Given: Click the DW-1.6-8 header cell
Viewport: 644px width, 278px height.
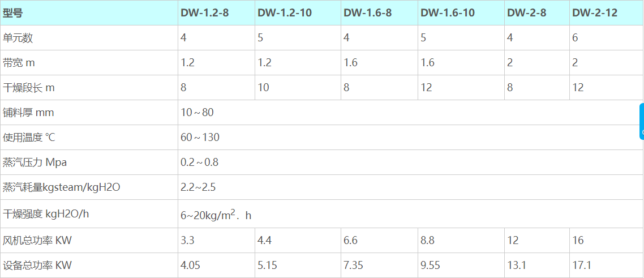Looking at the screenshot, I should pyautogui.click(x=367, y=12).
